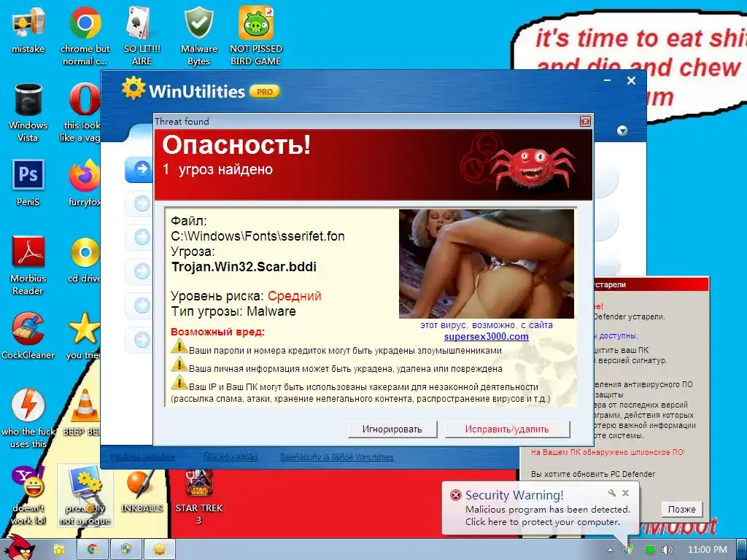Screen dimensions: 747x560
Task: Open the Photoshop Ps desktop icon
Action: pyautogui.click(x=28, y=183)
